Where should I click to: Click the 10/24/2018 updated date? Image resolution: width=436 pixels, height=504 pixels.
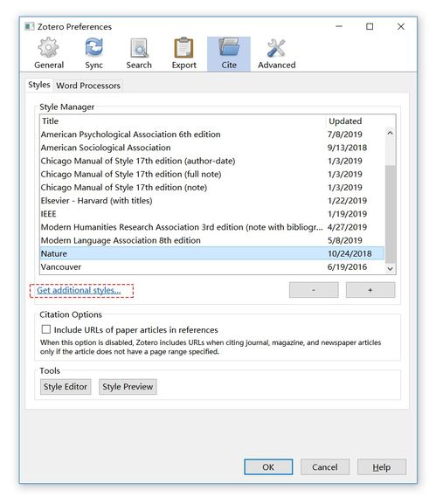click(x=349, y=253)
